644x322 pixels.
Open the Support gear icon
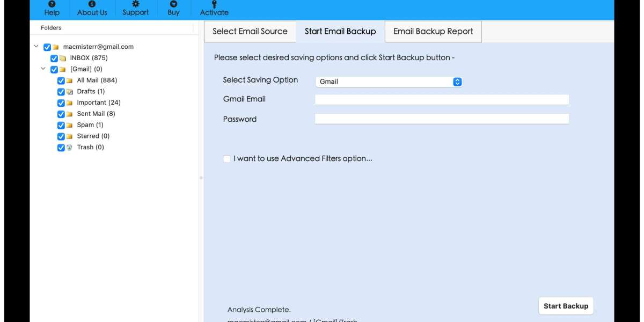[135, 4]
